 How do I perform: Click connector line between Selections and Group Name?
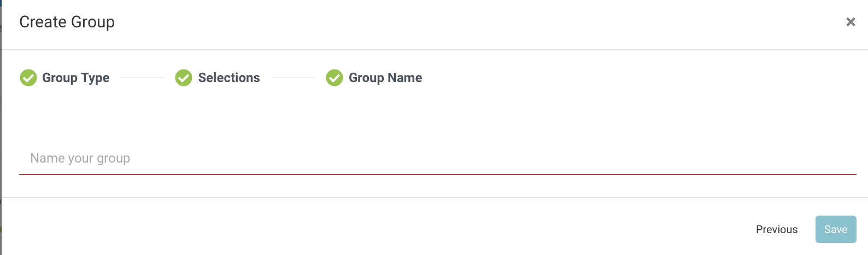tap(293, 78)
